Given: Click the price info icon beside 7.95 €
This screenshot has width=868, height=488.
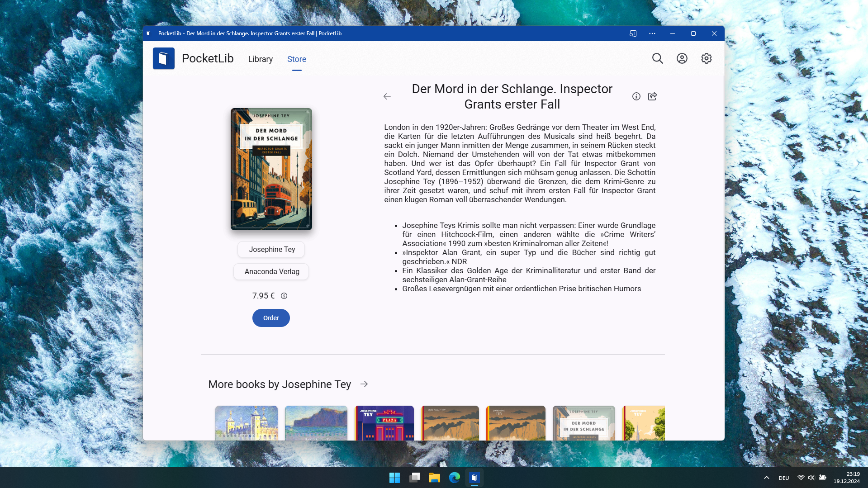Looking at the screenshot, I should 284,296.
